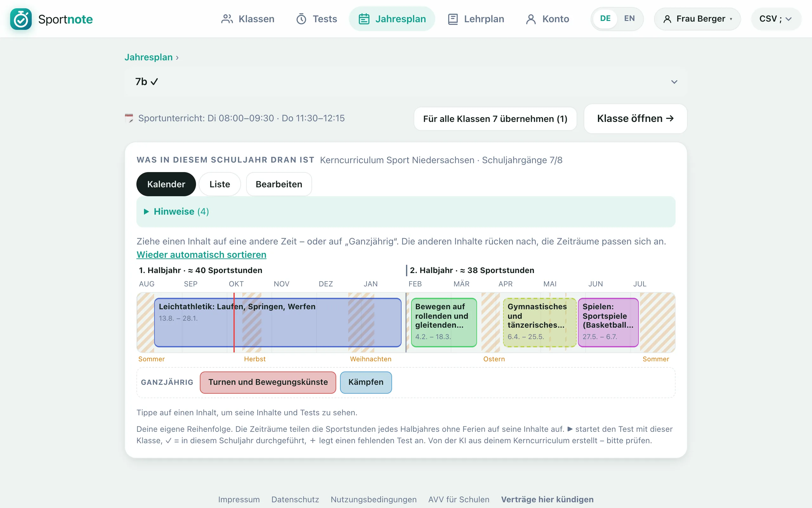
Task: Open the Leichtathletik block in the calendar
Action: (x=278, y=323)
